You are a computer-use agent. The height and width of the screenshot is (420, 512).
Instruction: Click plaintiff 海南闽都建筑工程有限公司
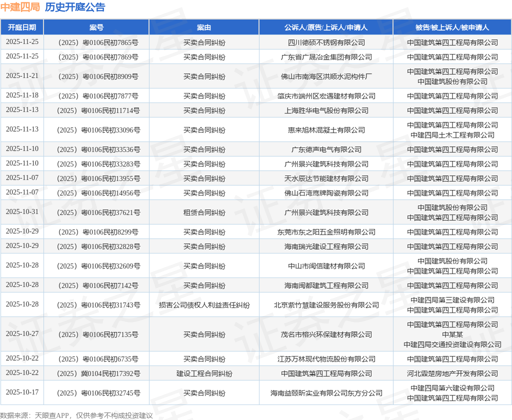tap(326, 285)
